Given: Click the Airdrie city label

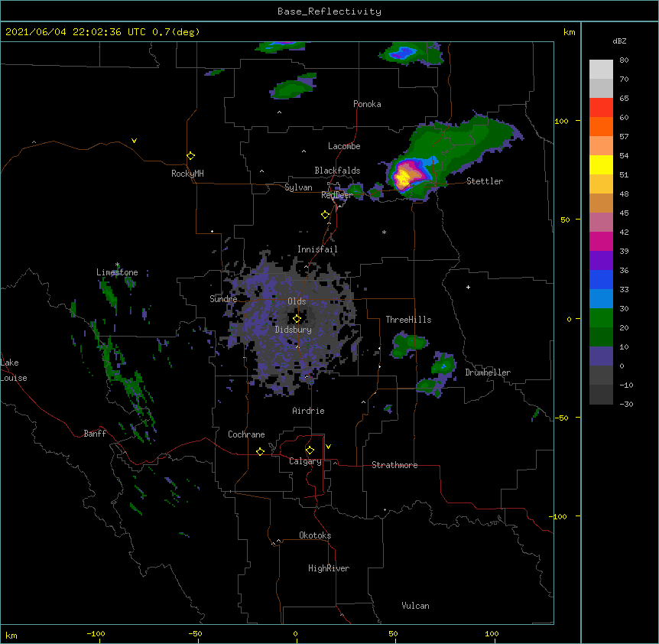Looking at the screenshot, I should (309, 411).
